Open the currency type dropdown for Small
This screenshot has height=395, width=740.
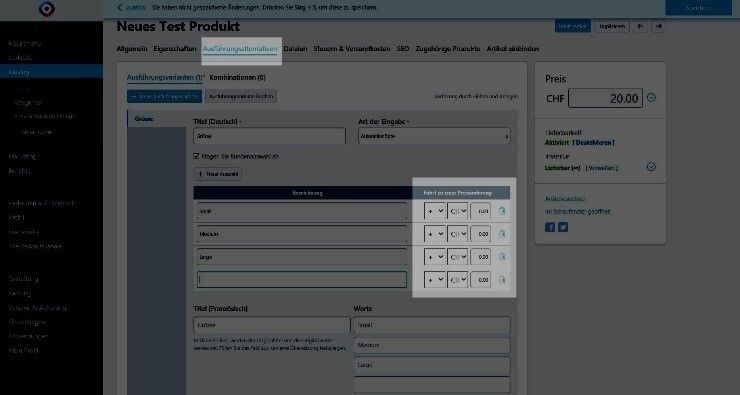point(457,211)
